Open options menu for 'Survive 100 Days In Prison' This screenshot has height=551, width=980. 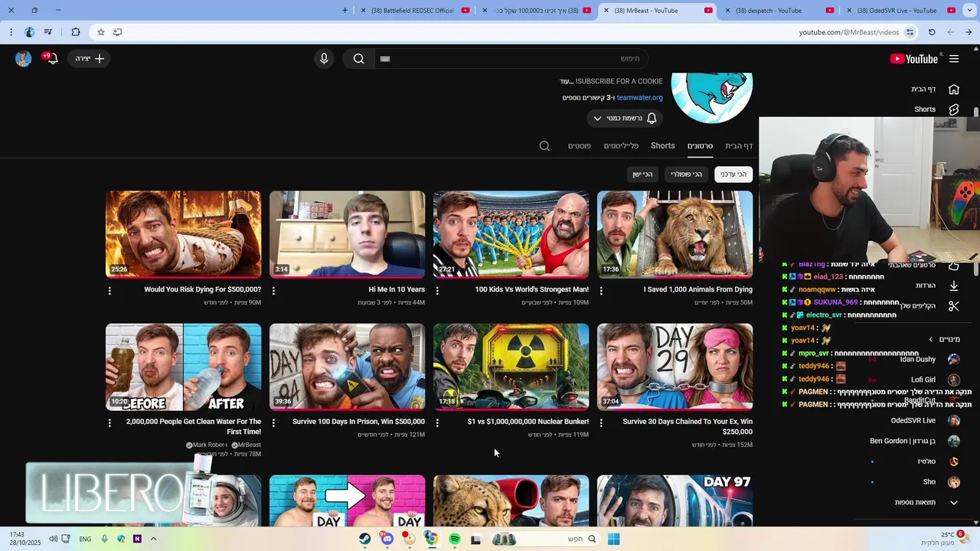point(273,422)
